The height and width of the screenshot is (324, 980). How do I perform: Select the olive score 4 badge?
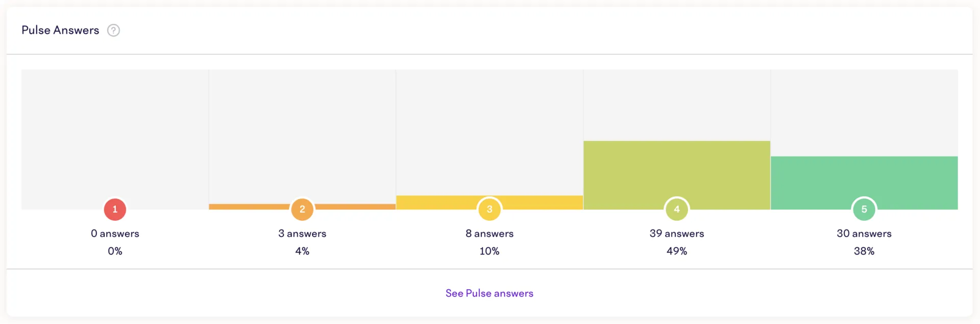tap(677, 210)
